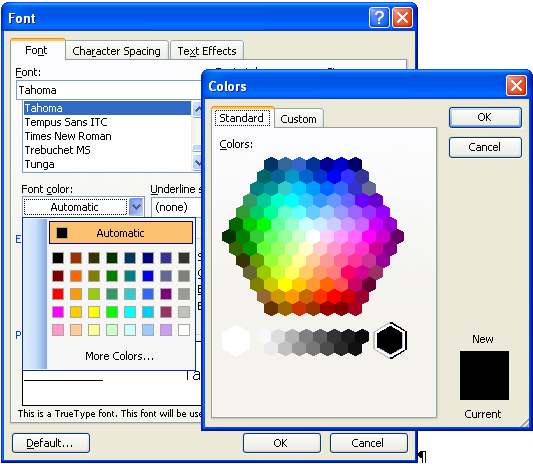The image size is (533, 464).
Task: Switch to Character Spacing tab
Action: (x=117, y=51)
